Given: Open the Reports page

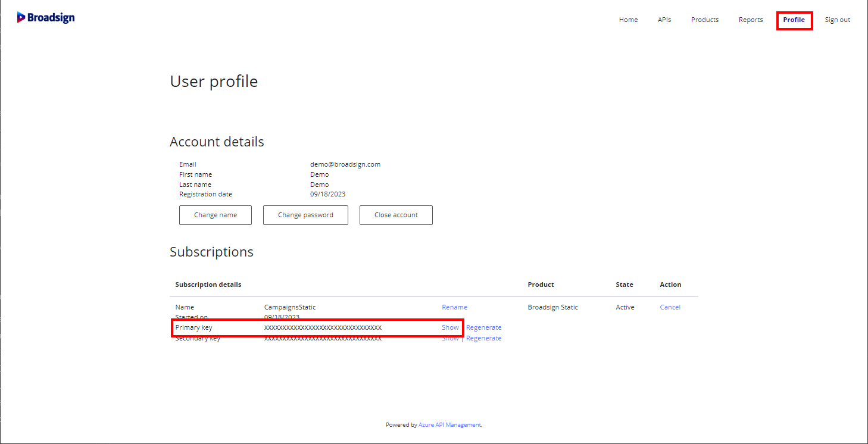Looking at the screenshot, I should click(751, 20).
